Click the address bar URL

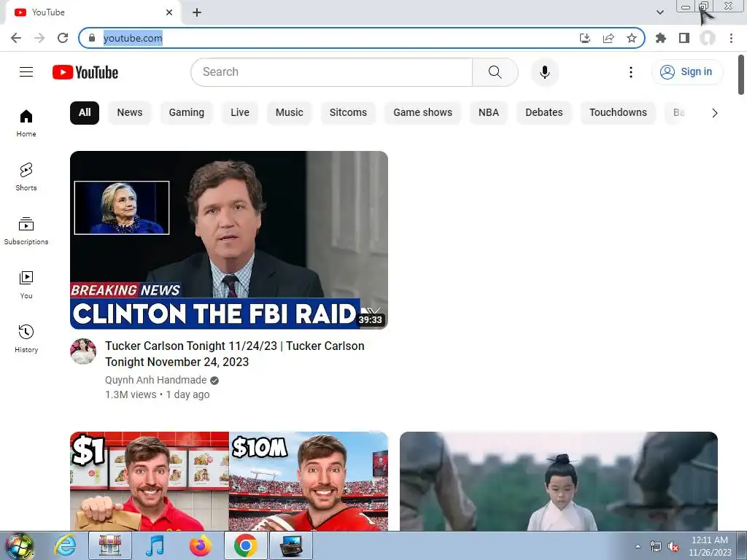pyautogui.click(x=133, y=38)
